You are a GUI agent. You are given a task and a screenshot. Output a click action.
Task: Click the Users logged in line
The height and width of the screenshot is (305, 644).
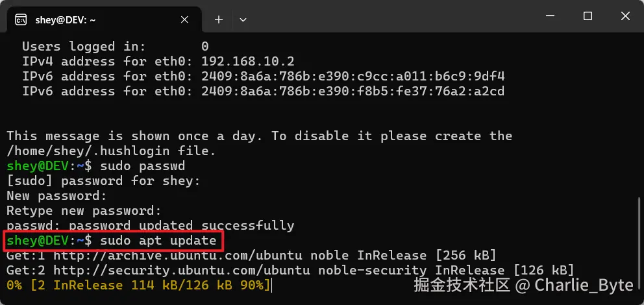click(116, 46)
